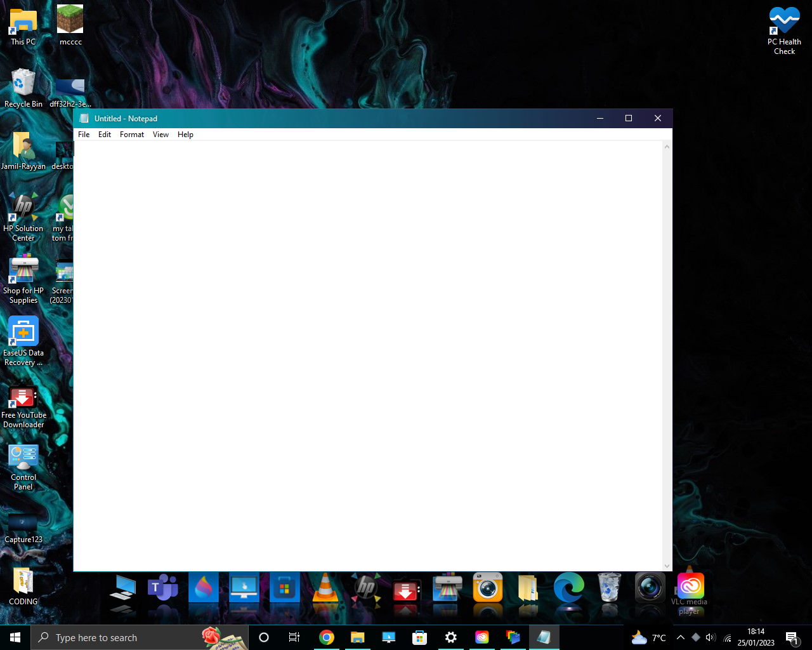Open the folder icon in the dock
This screenshot has width=812, height=650.
click(528, 588)
